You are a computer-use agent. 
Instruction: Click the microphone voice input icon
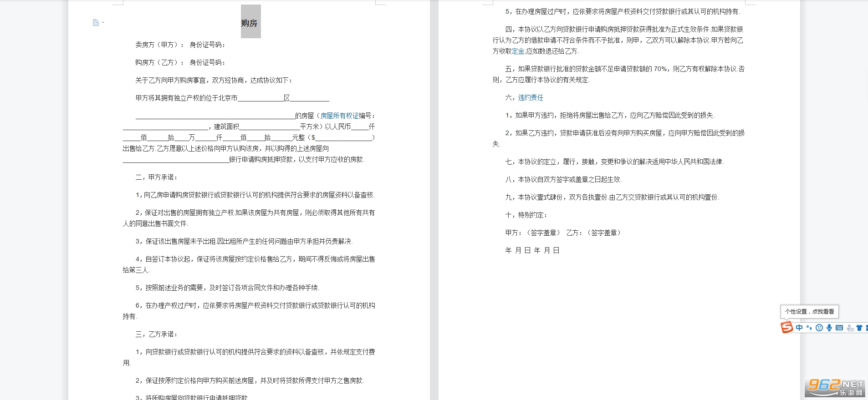pyautogui.click(x=829, y=328)
